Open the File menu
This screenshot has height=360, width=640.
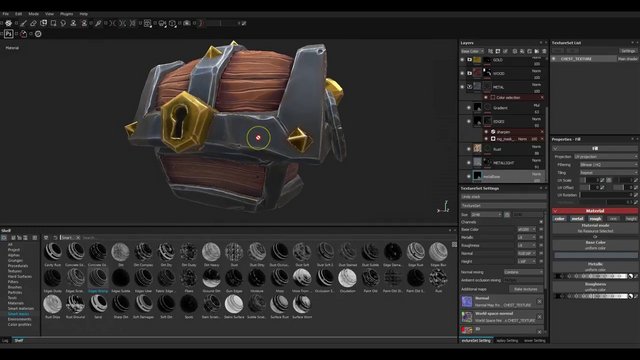point(6,14)
